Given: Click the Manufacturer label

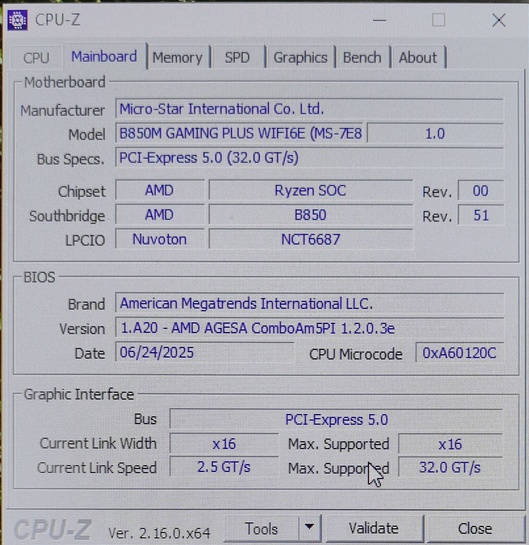Looking at the screenshot, I should (63, 111).
